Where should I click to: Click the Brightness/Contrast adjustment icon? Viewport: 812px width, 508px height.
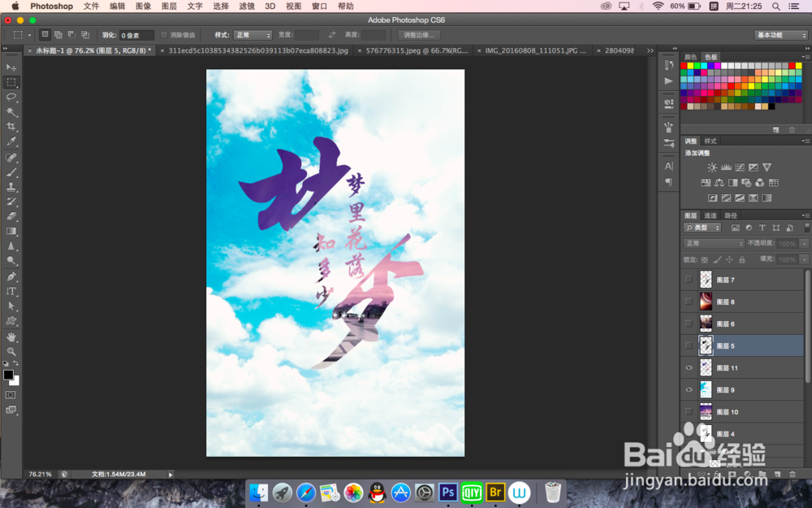(x=713, y=167)
